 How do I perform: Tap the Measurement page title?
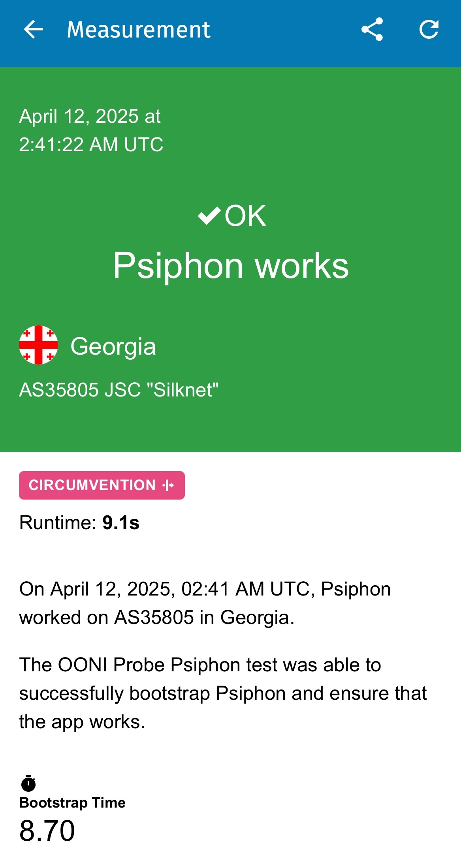(139, 30)
